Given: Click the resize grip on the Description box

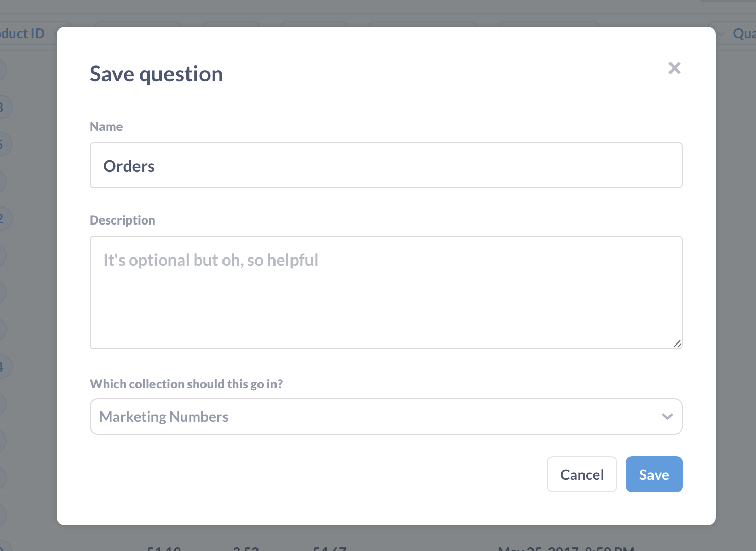Looking at the screenshot, I should (677, 344).
